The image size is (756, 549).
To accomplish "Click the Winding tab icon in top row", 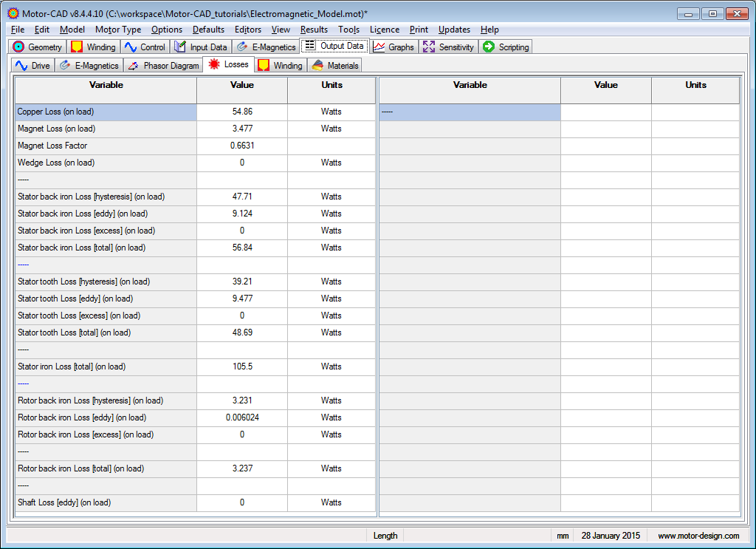I will (77, 47).
